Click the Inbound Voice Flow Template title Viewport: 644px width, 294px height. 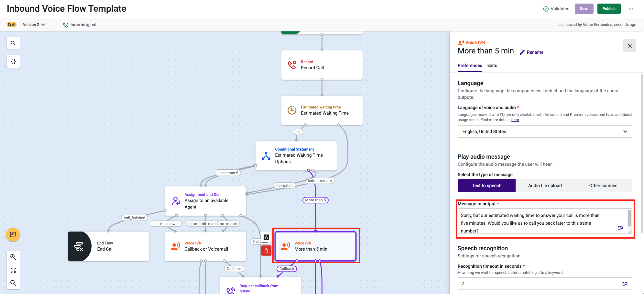pyautogui.click(x=67, y=9)
